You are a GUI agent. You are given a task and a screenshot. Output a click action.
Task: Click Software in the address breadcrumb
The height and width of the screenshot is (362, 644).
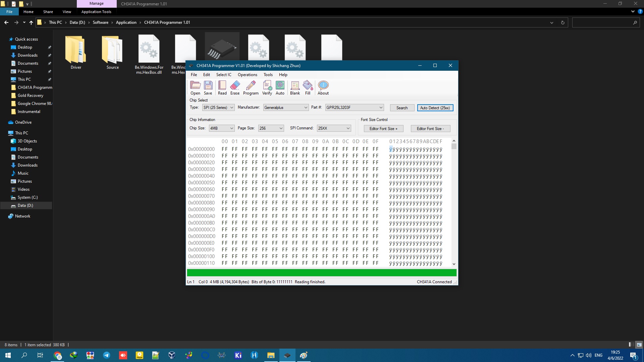pyautogui.click(x=101, y=22)
